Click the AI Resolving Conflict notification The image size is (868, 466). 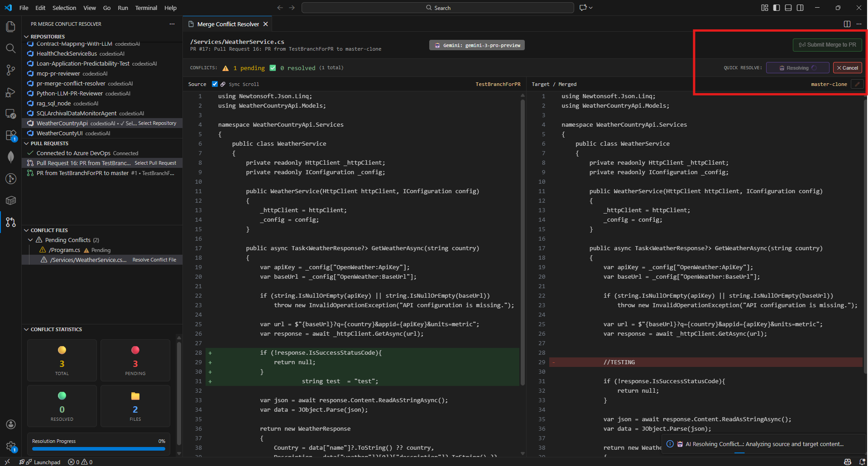point(764,444)
